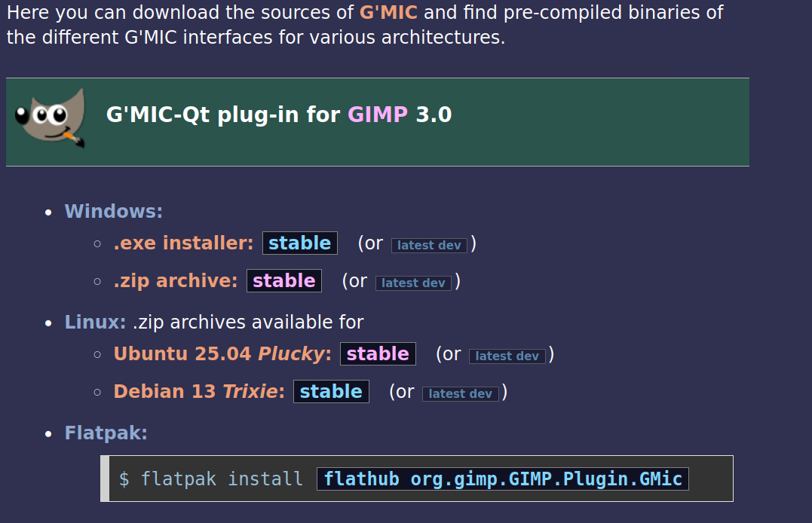Download stable Debian 13 Trixie build
The image size is (812, 523).
(x=331, y=391)
